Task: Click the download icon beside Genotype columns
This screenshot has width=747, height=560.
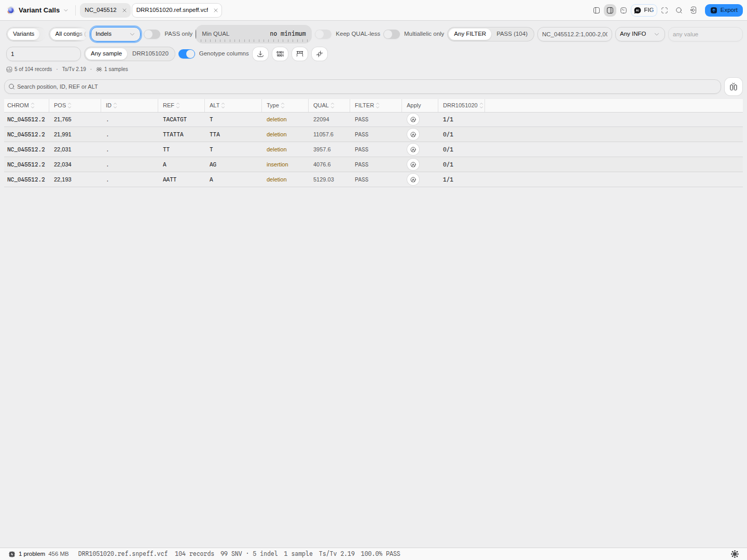Action: pos(260,54)
